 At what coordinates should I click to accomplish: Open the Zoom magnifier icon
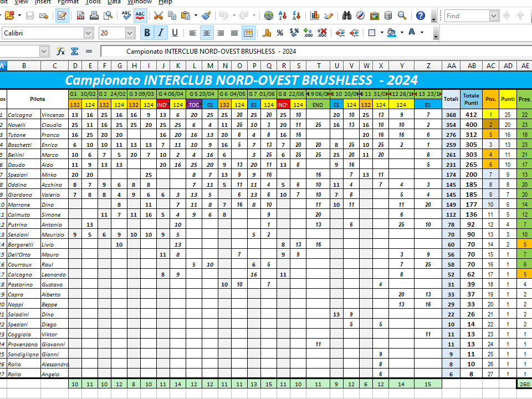402,16
